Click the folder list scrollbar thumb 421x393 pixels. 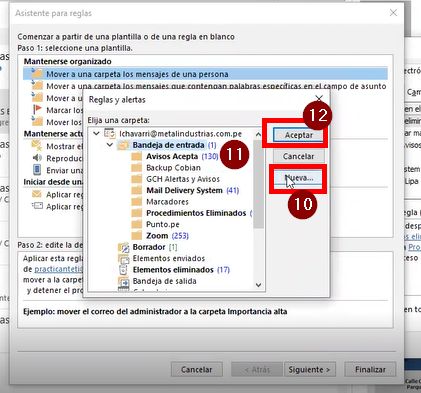(258, 184)
